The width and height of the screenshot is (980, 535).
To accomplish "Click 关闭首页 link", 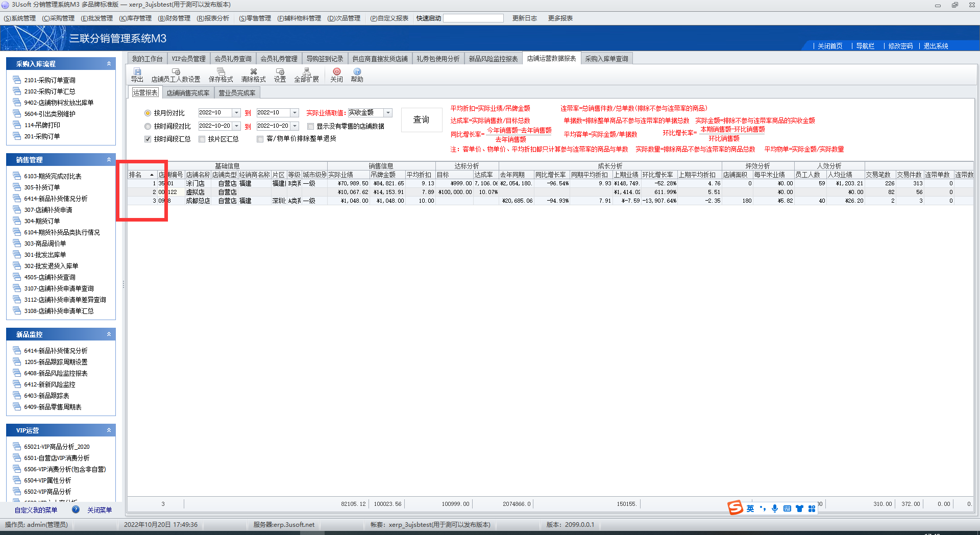I will [x=830, y=46].
